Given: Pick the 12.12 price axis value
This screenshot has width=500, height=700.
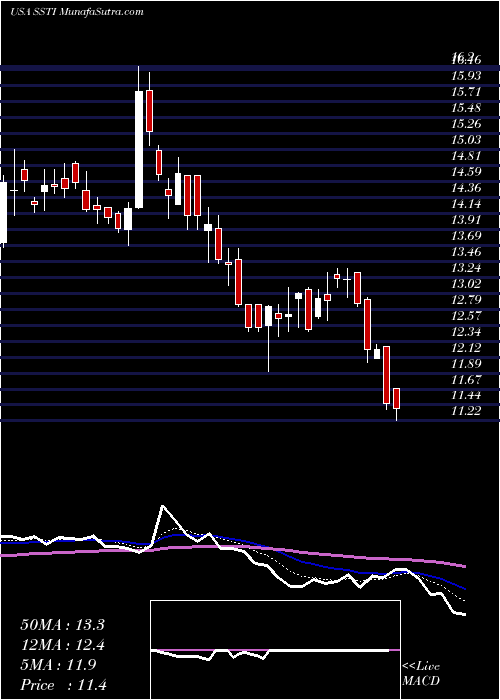Looking at the screenshot, I should click(466, 348).
